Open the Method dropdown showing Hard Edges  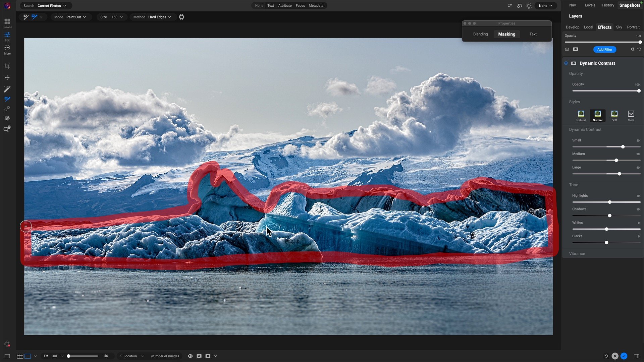158,17
